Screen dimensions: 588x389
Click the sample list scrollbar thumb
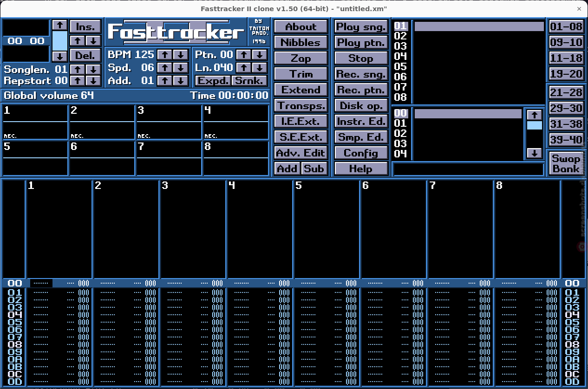535,125
